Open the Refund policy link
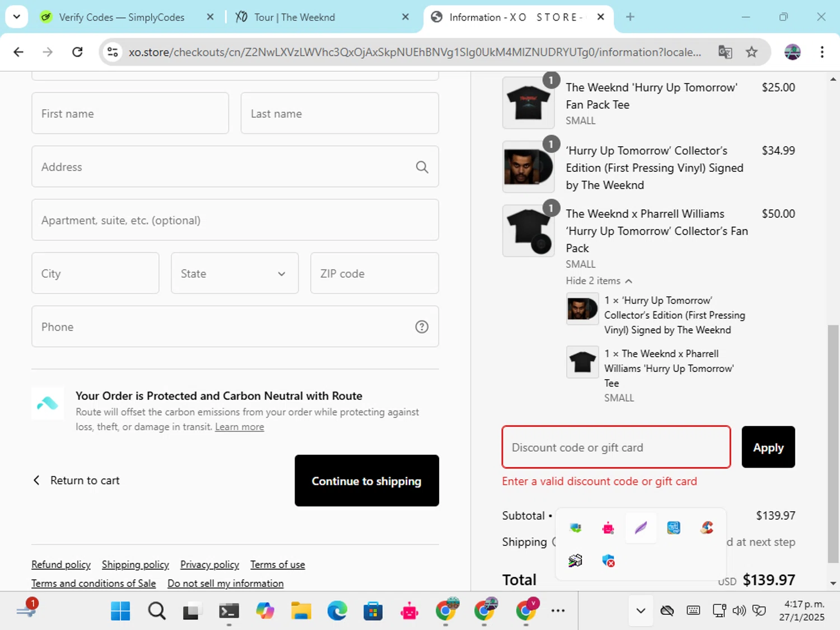 click(61, 564)
